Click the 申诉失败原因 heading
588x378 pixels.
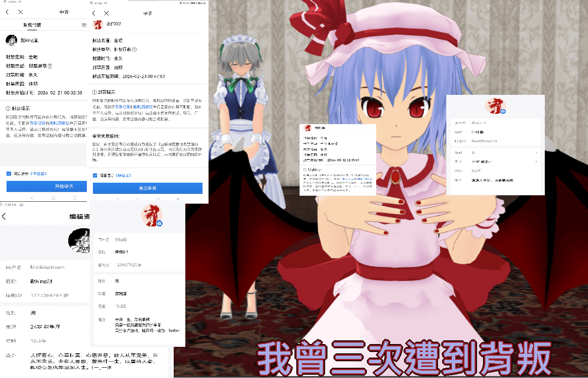pos(105,136)
